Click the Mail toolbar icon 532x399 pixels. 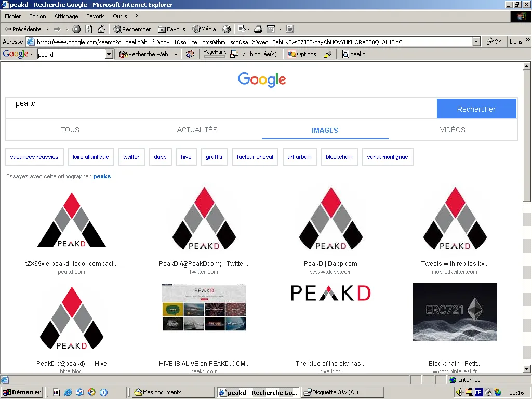click(x=242, y=29)
